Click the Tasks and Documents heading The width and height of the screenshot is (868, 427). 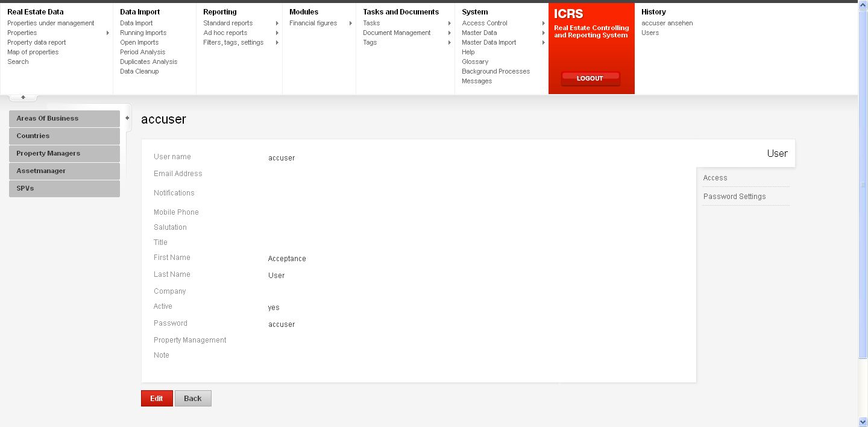[x=401, y=11]
